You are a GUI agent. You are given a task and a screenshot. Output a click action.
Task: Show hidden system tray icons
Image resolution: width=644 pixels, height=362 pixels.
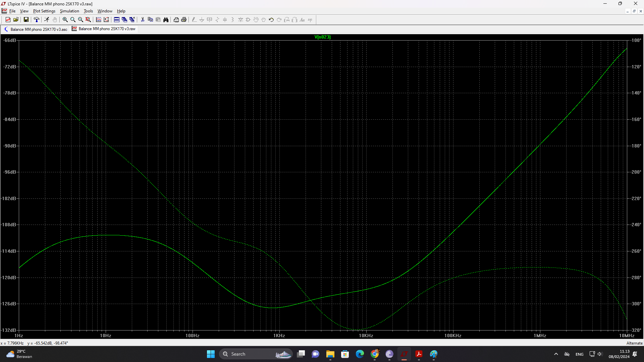[556, 354]
